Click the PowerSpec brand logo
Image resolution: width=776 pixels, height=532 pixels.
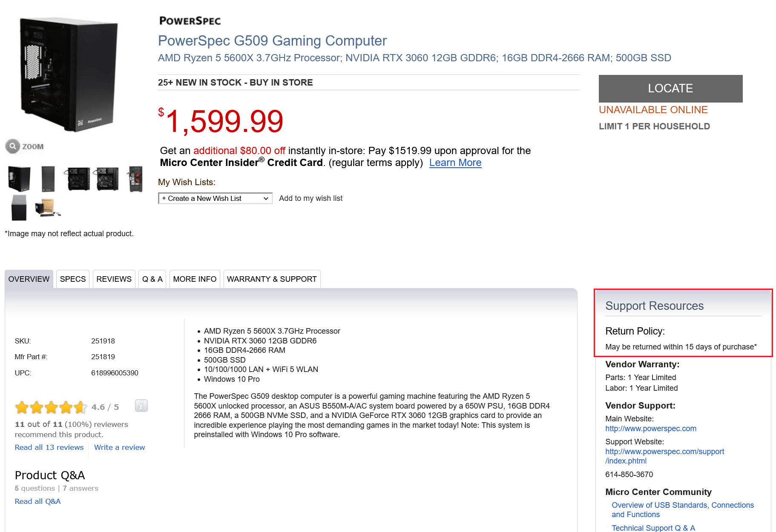pyautogui.click(x=190, y=21)
